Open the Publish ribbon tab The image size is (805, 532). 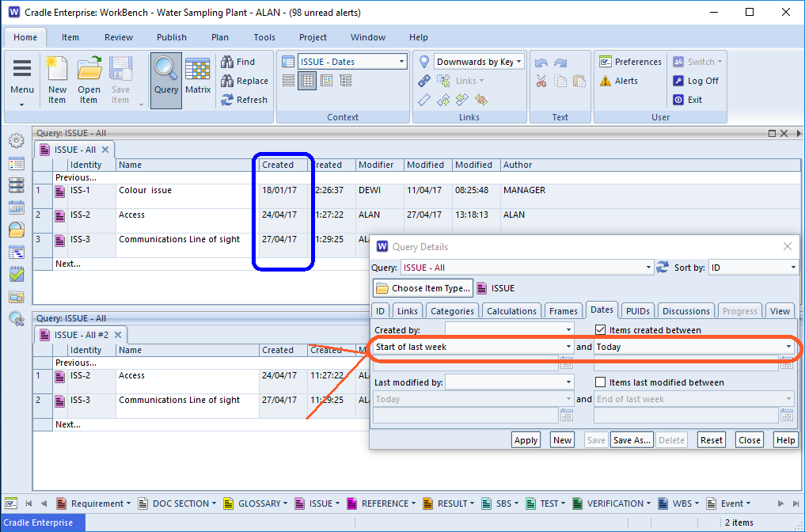(x=172, y=37)
